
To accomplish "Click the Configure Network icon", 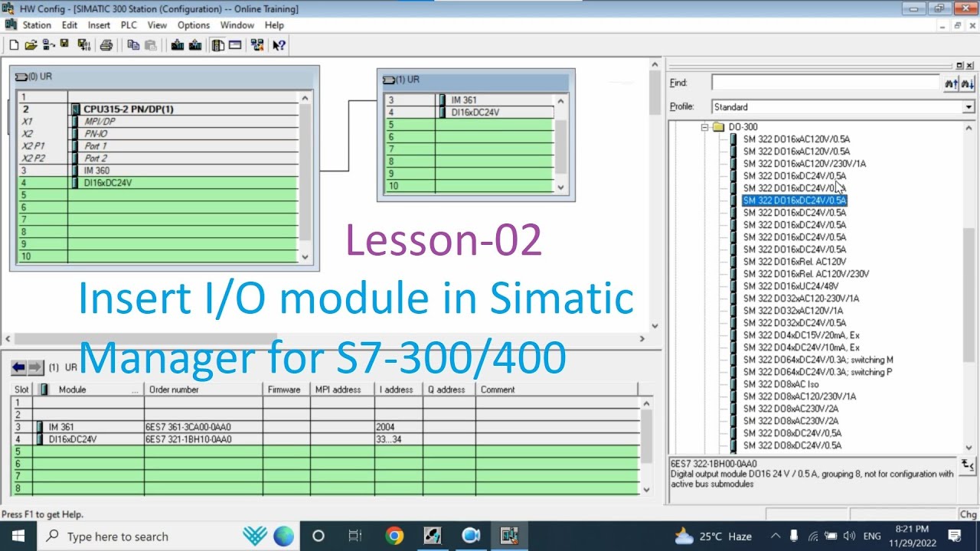I will [257, 45].
